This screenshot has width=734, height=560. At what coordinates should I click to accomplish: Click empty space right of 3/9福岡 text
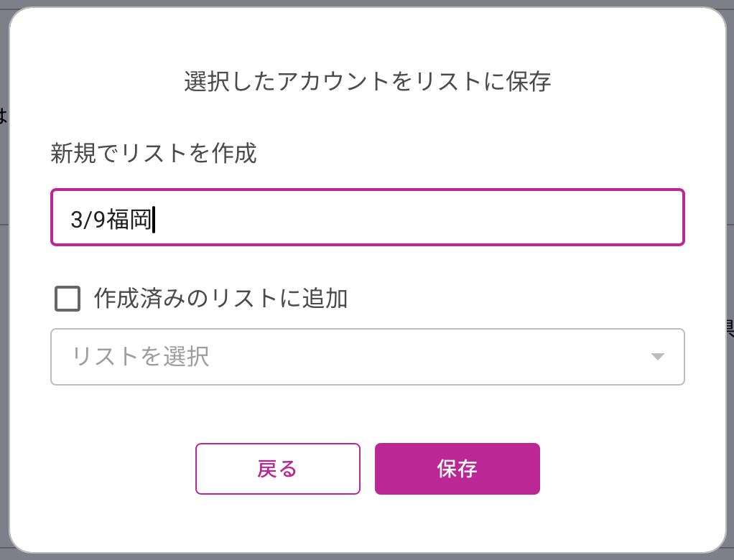[431, 219]
